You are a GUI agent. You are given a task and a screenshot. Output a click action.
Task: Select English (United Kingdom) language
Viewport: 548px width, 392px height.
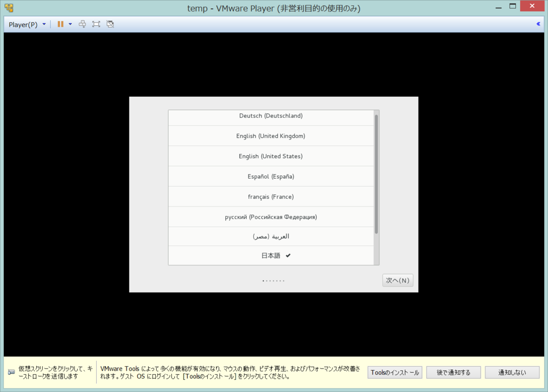(271, 136)
